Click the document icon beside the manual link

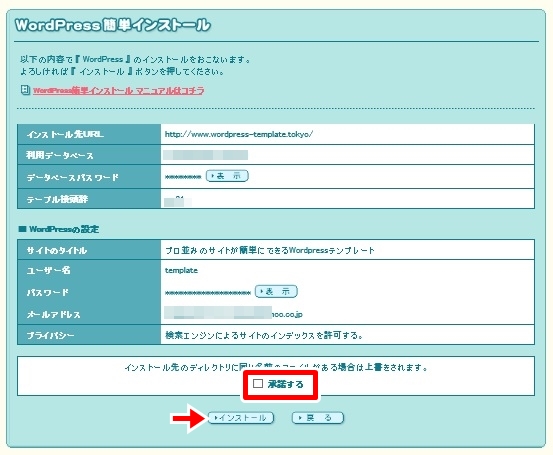click(x=25, y=90)
